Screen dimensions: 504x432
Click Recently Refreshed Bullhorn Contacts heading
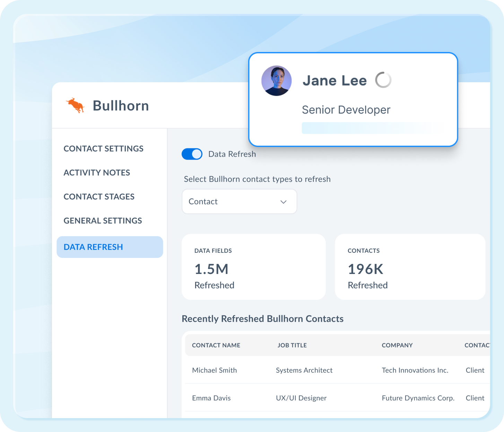pyautogui.click(x=262, y=319)
